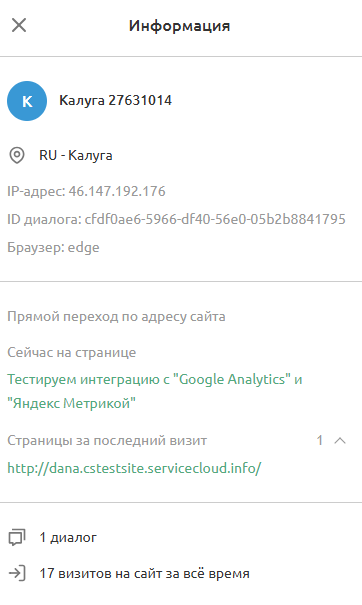Click the ID диалога value
The image size is (362, 605).
(215, 219)
